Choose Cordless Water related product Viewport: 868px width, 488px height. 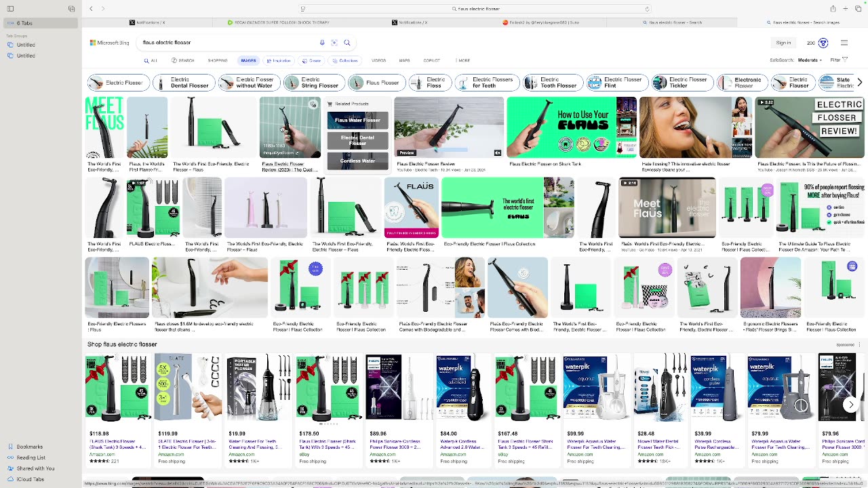(x=357, y=161)
